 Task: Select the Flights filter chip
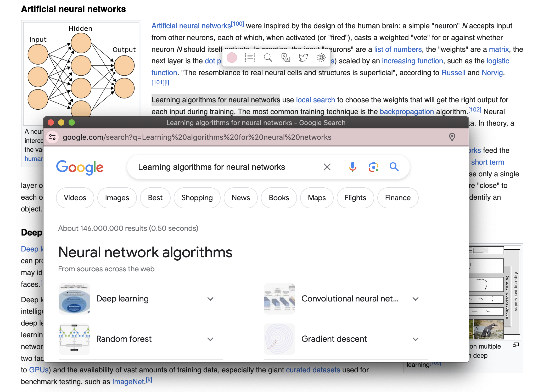tap(355, 198)
